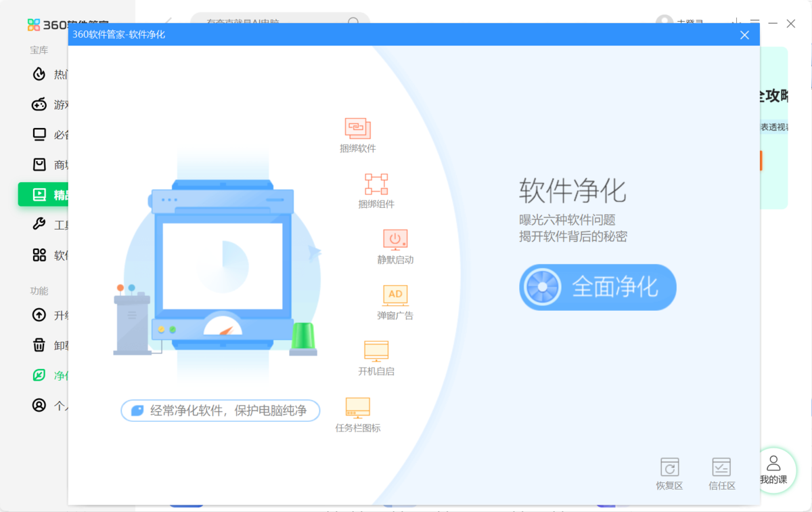Click the 曝光六种软件问题 description text

click(x=567, y=220)
